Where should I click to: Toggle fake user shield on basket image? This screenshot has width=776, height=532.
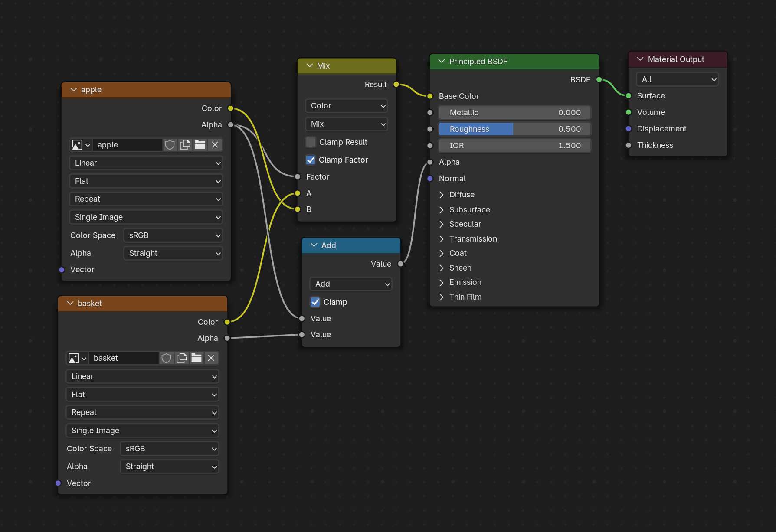pyautogui.click(x=167, y=358)
